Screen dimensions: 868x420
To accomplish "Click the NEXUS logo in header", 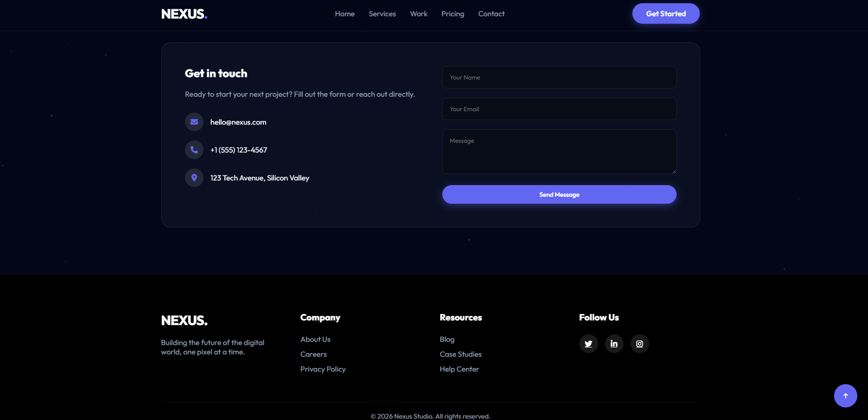I will (x=184, y=14).
